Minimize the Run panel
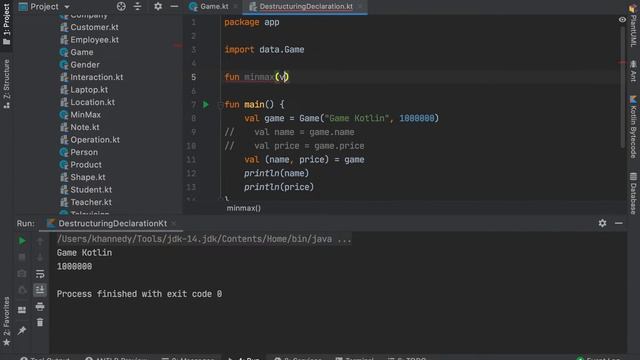Viewport: 640px width, 360px height. (x=619, y=223)
